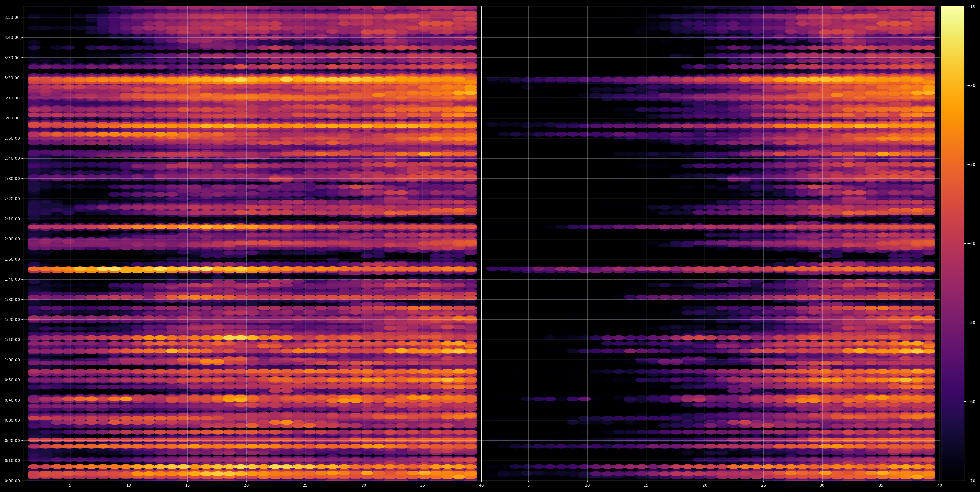Click the 1:40:00 y-axis tick label

[x=11, y=279]
